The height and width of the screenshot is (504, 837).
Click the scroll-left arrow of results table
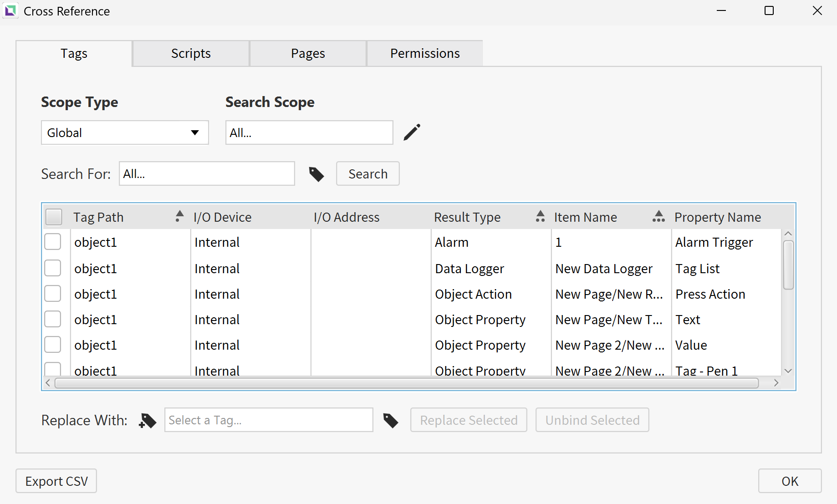[48, 383]
